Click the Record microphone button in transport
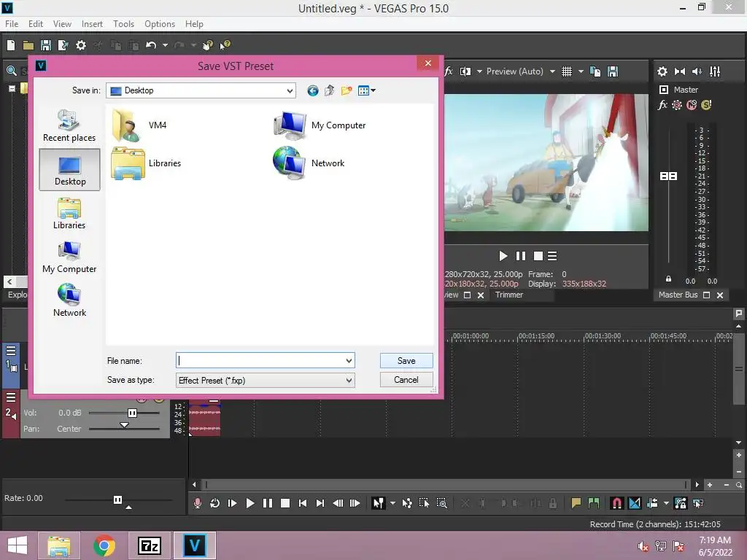 (197, 503)
